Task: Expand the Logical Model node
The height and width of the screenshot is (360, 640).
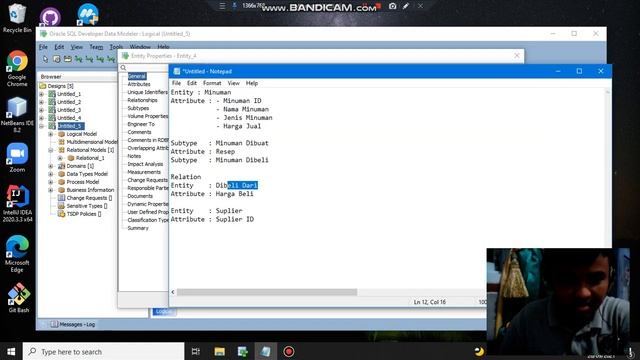Action: click(x=51, y=134)
